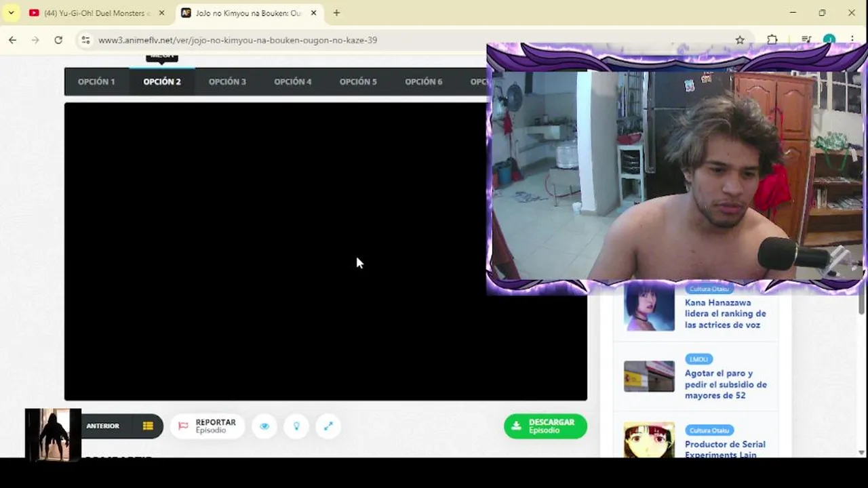868x488 pixels.
Task: Toggle lights off with the bulb icon
Action: [x=296, y=426]
